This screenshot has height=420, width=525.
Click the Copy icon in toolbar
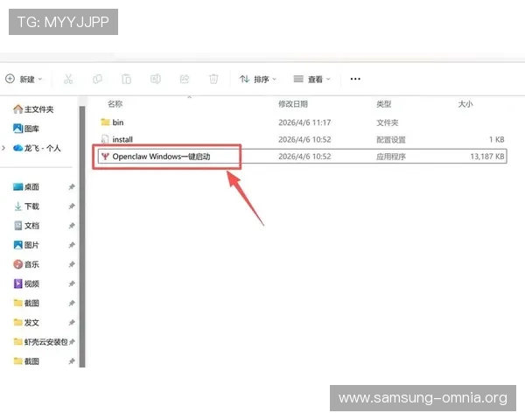coord(97,79)
